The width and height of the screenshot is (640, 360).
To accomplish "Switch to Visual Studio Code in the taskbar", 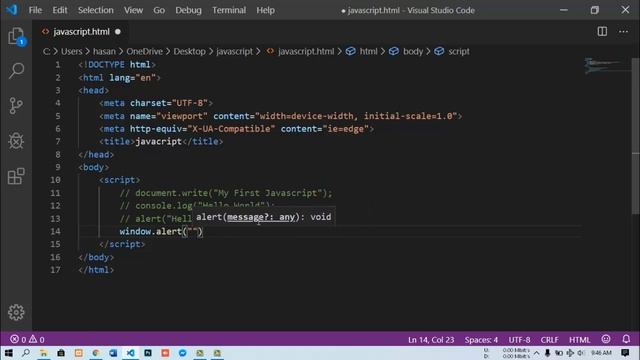I will click(130, 353).
